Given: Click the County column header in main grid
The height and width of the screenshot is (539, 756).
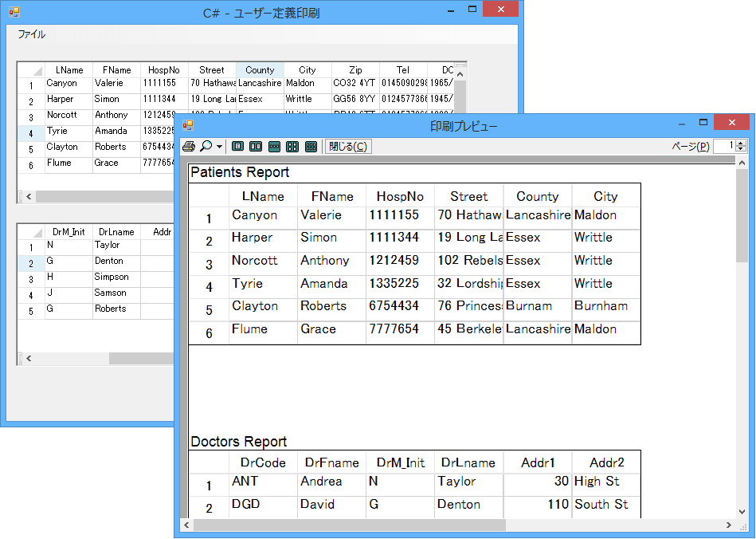Looking at the screenshot, I should (260, 70).
